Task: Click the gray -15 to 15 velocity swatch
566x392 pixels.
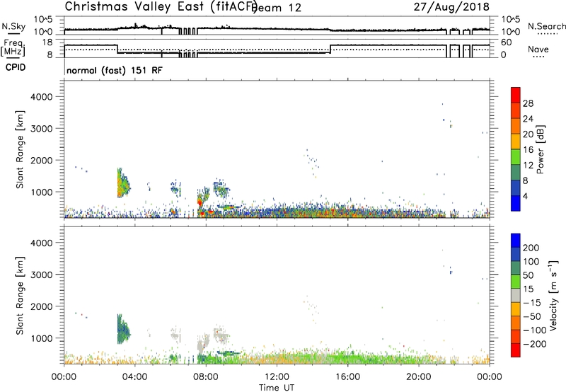Action: (x=516, y=295)
